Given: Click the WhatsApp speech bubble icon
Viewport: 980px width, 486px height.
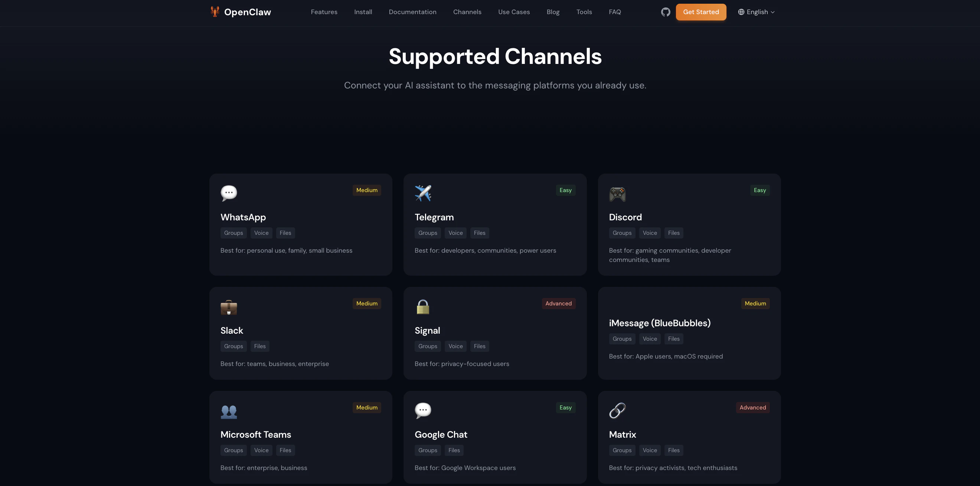Looking at the screenshot, I should (x=229, y=193).
